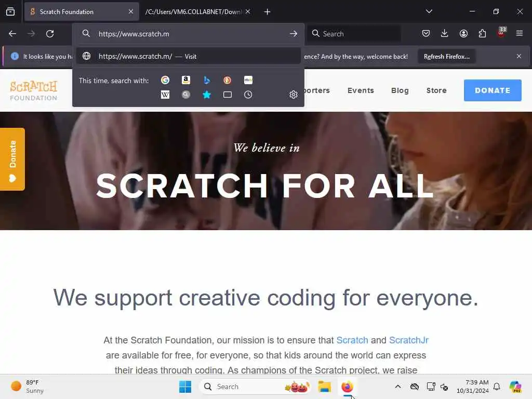Search this time with eBay
This screenshot has height=399, width=532.
pos(248,80)
